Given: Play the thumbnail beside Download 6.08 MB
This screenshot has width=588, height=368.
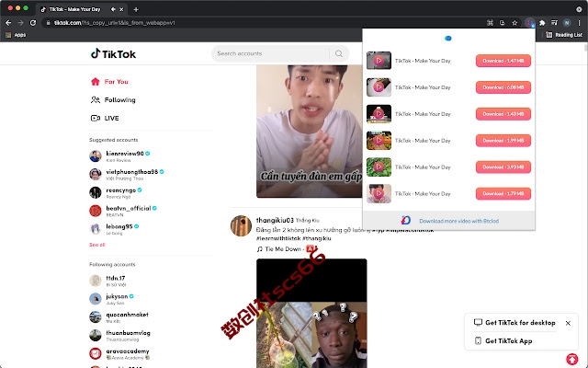Looking at the screenshot, I should (x=379, y=87).
